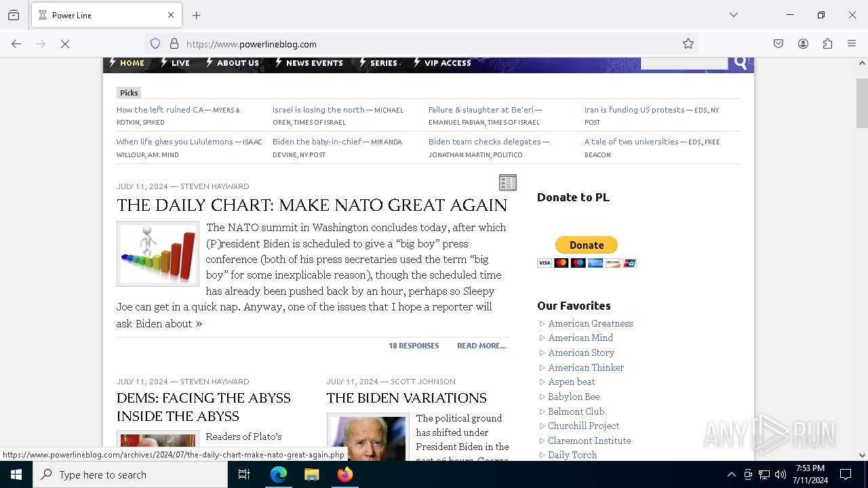
Task: Open 'Biden the baby-in-chief' pick
Action: pos(317,142)
